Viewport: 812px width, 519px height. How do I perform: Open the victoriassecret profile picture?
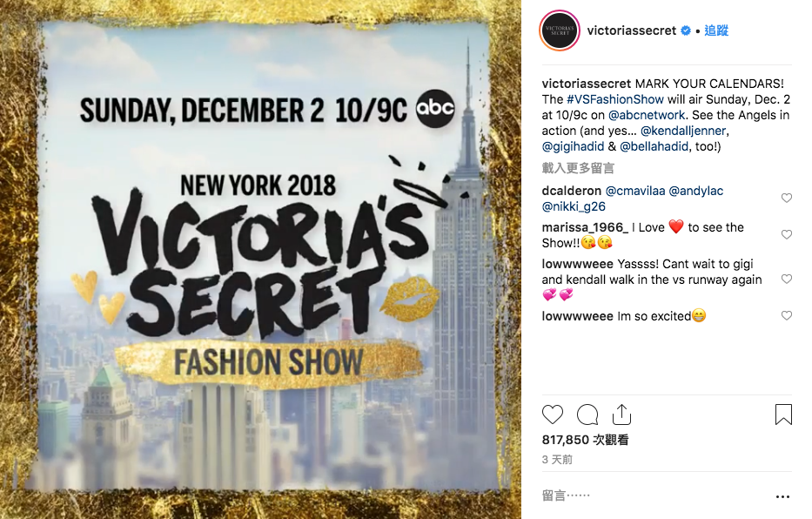pyautogui.click(x=560, y=30)
